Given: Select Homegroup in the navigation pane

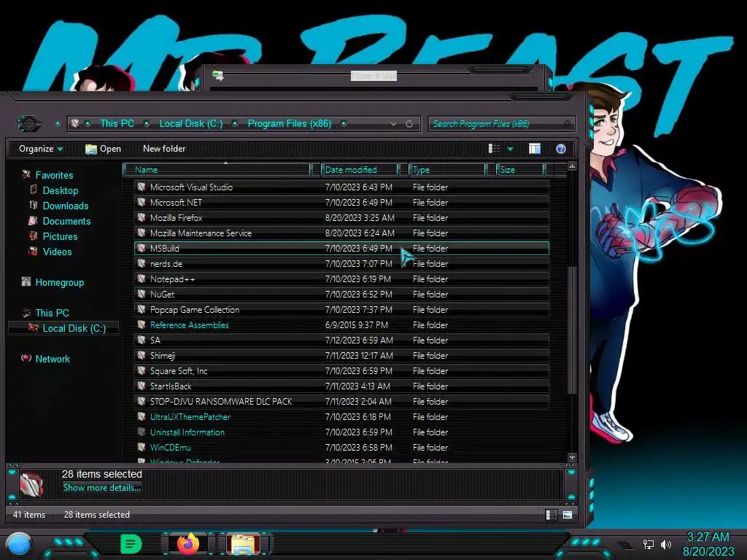Looking at the screenshot, I should pos(59,282).
